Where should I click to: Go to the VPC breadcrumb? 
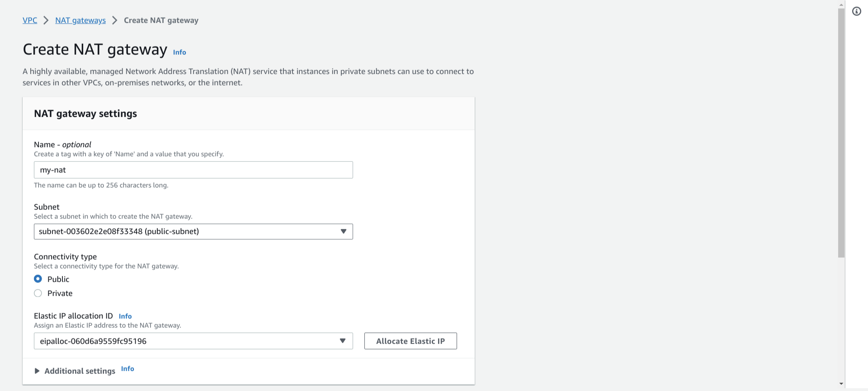tap(30, 20)
